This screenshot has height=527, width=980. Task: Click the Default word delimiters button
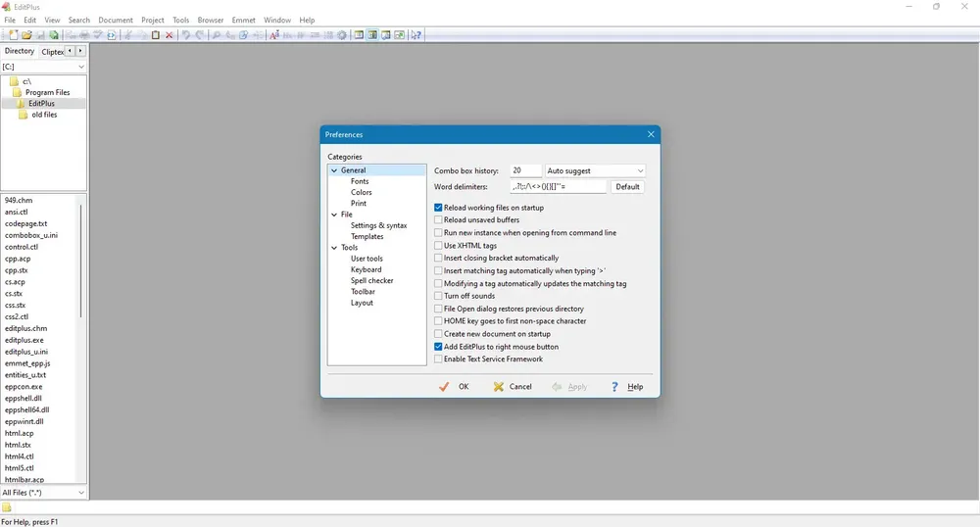[x=627, y=187]
